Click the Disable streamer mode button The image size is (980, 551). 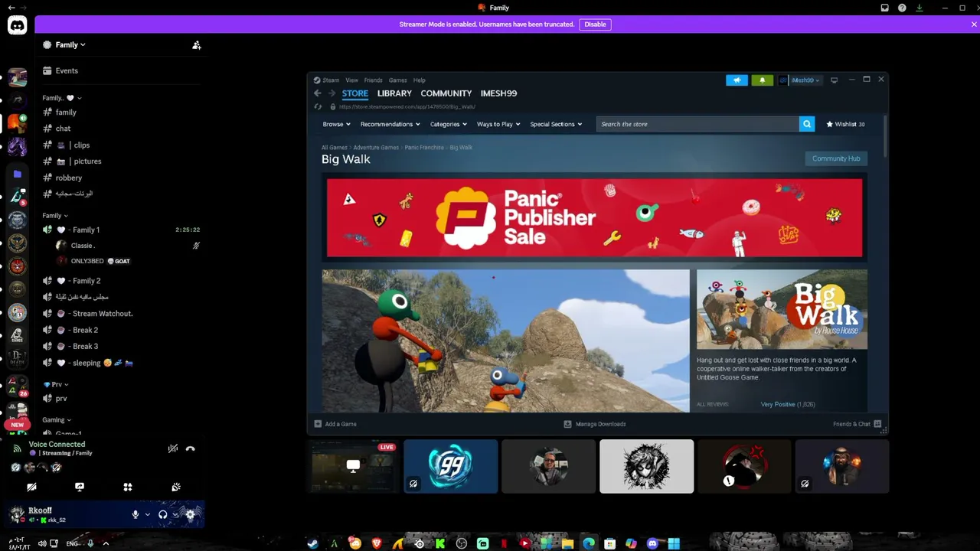coord(595,24)
